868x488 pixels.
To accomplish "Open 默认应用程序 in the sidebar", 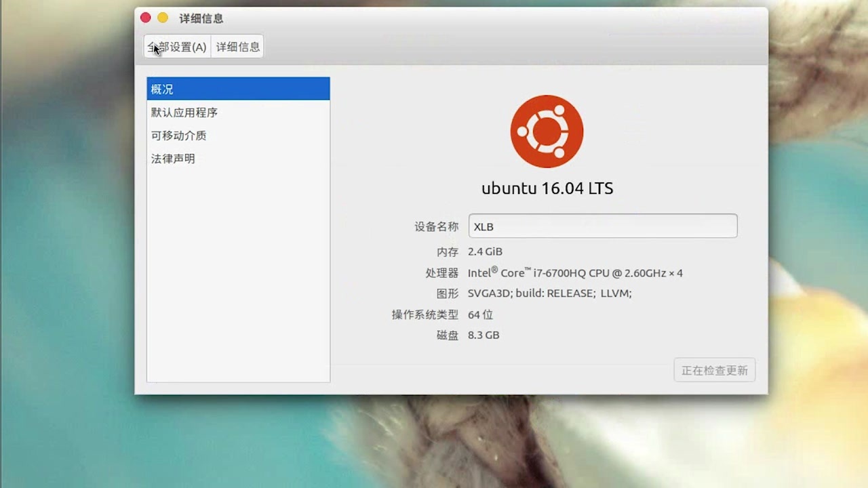I will click(x=238, y=113).
